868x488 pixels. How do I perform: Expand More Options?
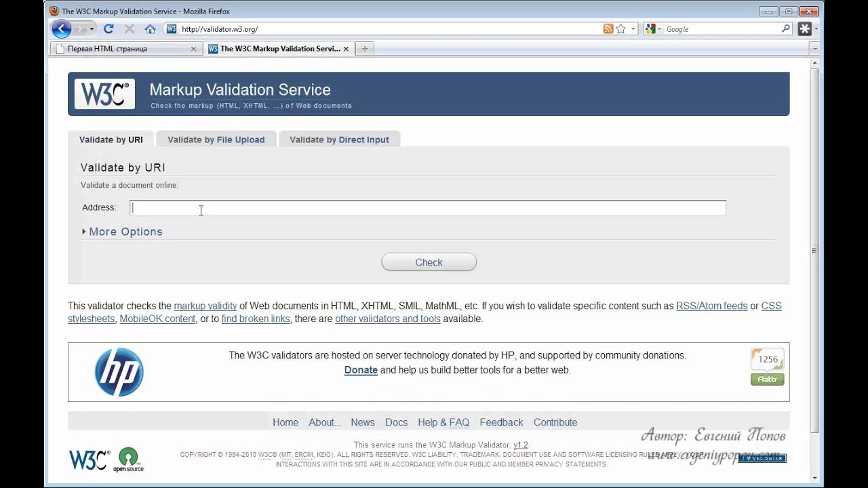tap(122, 232)
